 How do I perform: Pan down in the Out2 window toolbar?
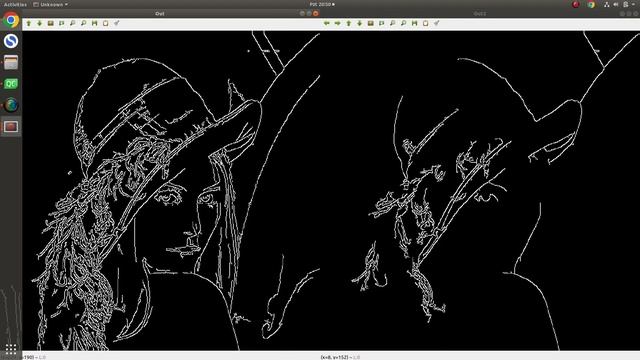tap(360, 23)
